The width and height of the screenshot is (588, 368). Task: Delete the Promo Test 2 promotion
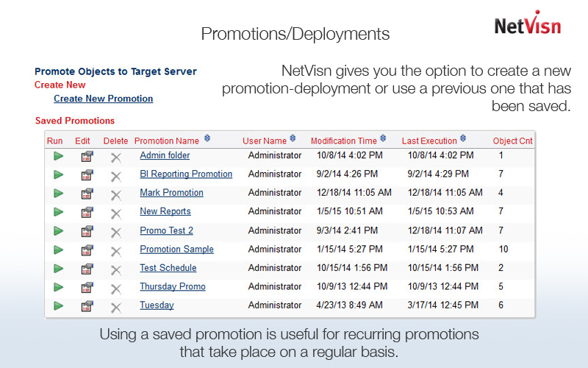[115, 232]
